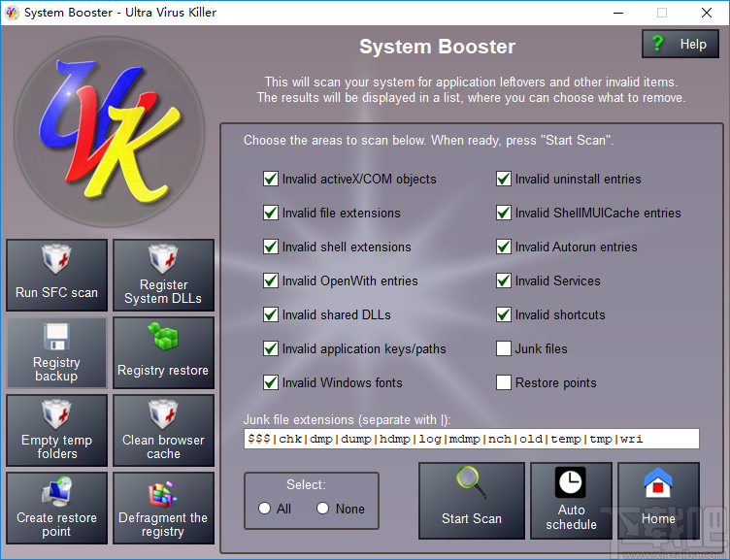Click the Run SFC scan shield icon
The width and height of the screenshot is (730, 560).
[56, 259]
